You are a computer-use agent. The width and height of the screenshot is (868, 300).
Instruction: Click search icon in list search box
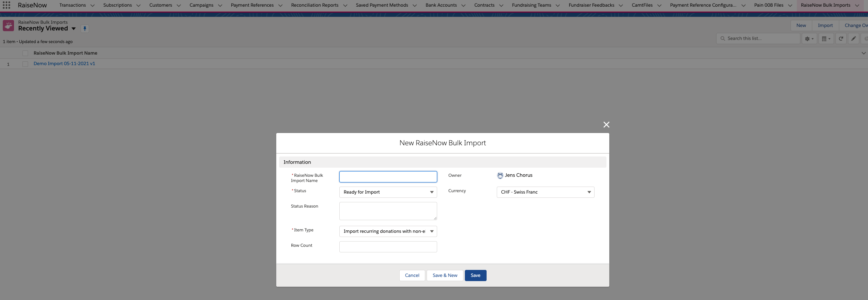[x=723, y=39]
